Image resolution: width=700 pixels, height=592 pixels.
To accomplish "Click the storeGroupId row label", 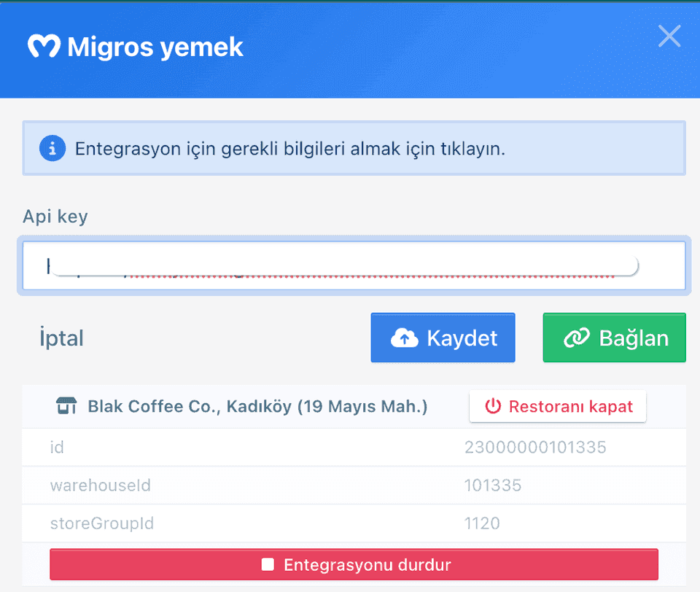I will [x=102, y=523].
